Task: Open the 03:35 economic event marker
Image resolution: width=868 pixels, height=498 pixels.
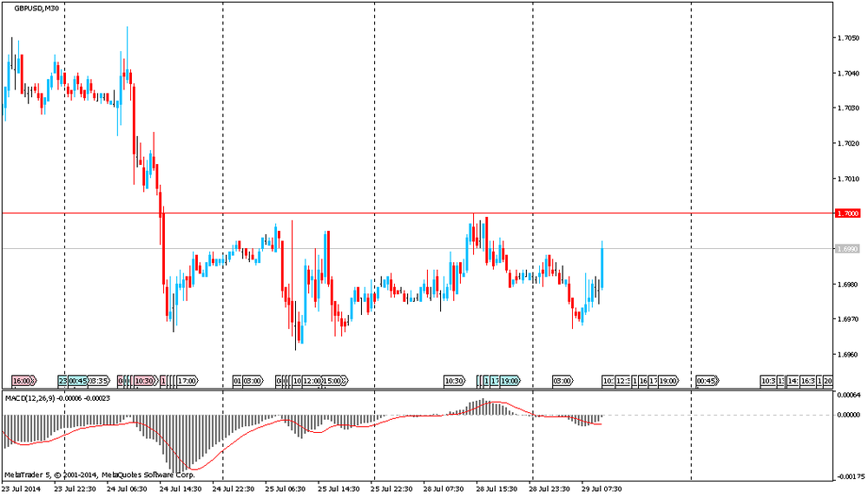Action: pyautogui.click(x=98, y=381)
